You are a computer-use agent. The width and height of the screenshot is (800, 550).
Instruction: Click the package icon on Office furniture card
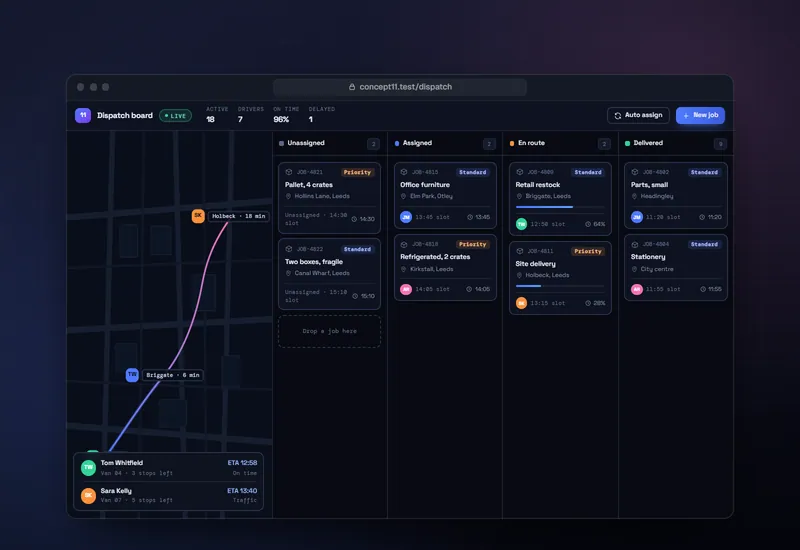pyautogui.click(x=404, y=172)
